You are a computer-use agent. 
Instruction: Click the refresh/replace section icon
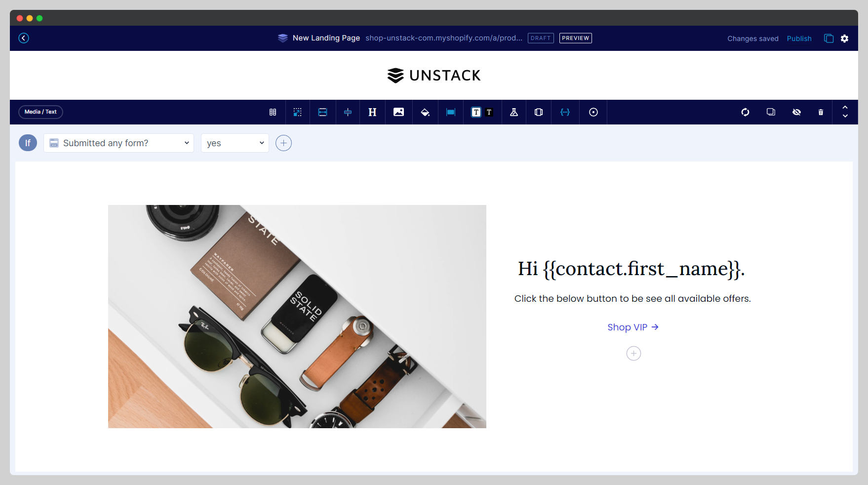coord(746,112)
